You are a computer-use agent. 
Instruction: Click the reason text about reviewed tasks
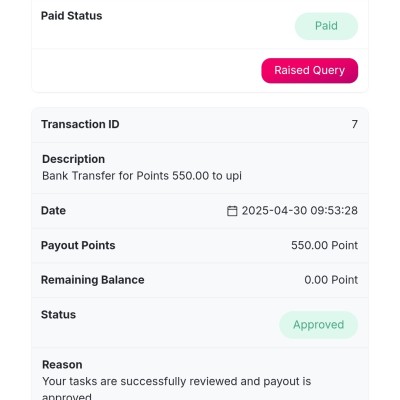(177, 389)
